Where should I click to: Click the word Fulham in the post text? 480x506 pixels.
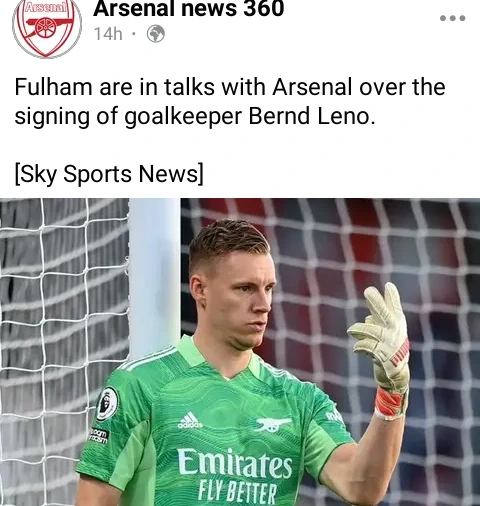[x=53, y=87]
